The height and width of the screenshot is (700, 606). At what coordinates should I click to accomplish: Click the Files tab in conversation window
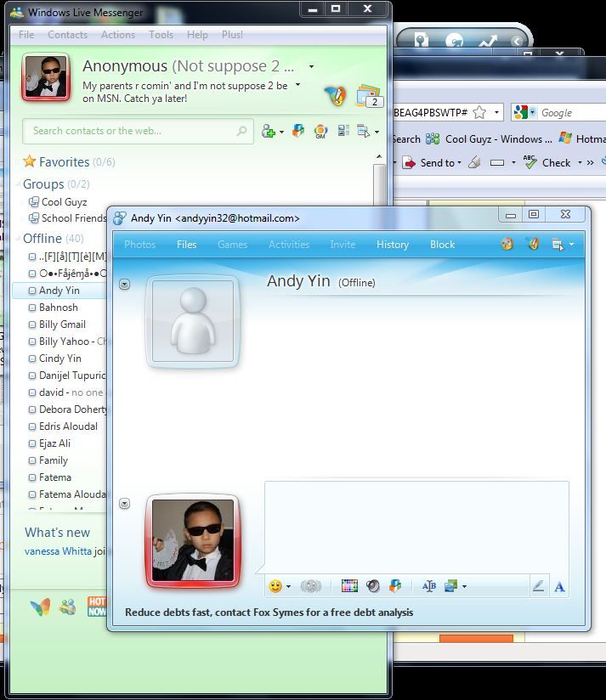pos(187,245)
